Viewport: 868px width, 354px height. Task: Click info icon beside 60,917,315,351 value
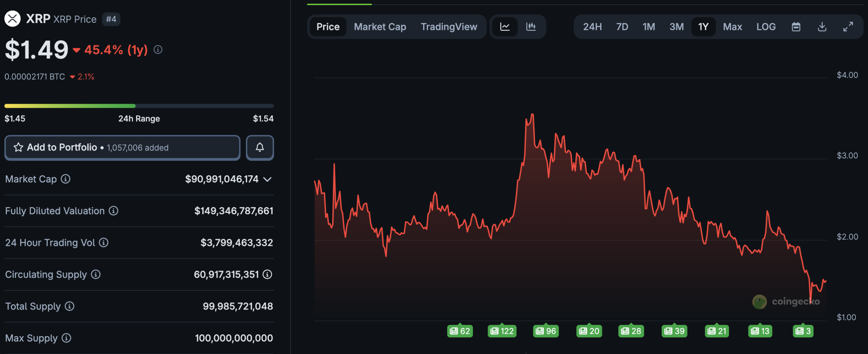[268, 274]
